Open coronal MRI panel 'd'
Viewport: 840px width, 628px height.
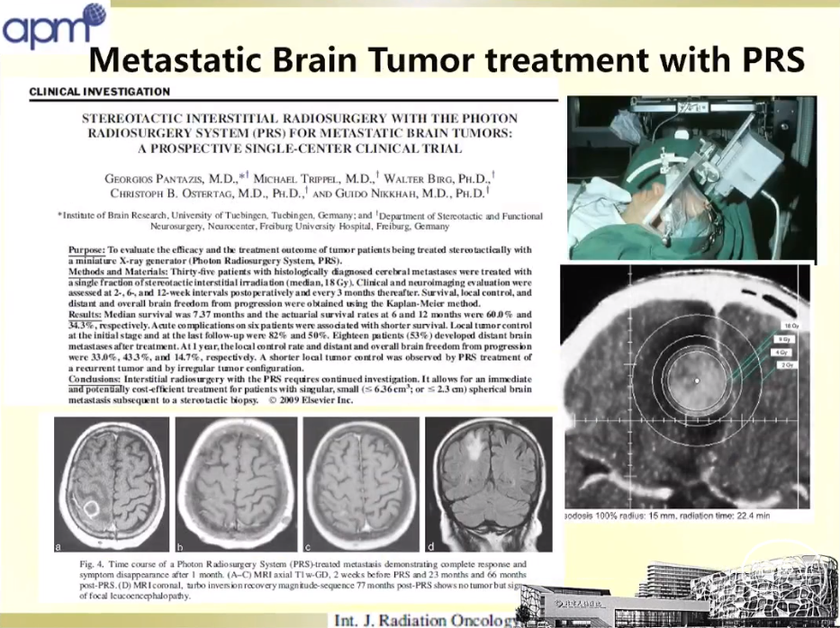pos(489,485)
